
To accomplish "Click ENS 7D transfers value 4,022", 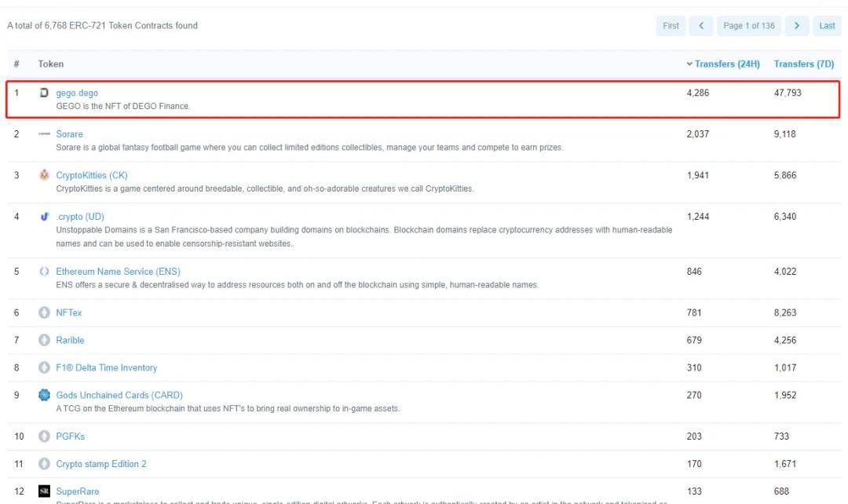I will click(x=784, y=272).
